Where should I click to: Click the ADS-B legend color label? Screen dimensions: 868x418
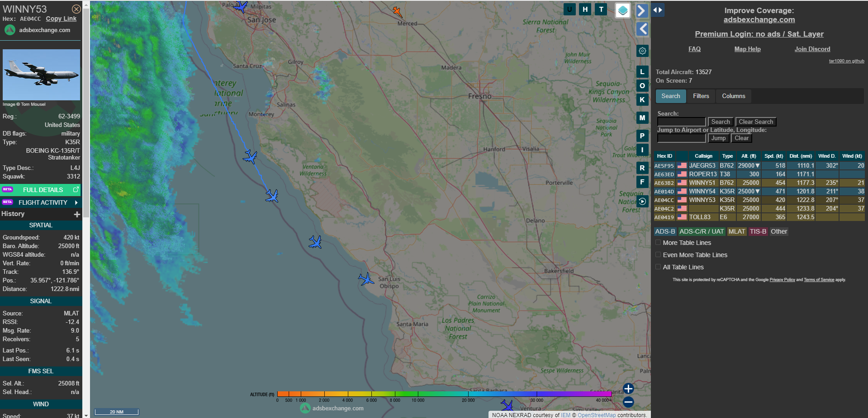tap(665, 231)
